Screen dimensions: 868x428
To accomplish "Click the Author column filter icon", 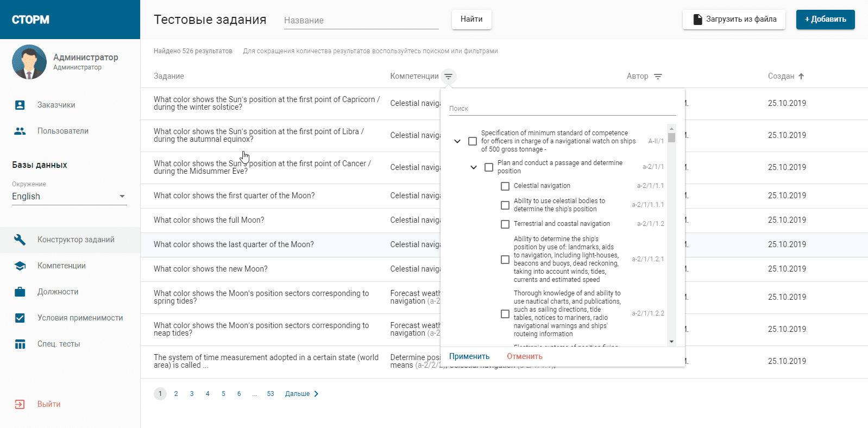I will point(658,77).
